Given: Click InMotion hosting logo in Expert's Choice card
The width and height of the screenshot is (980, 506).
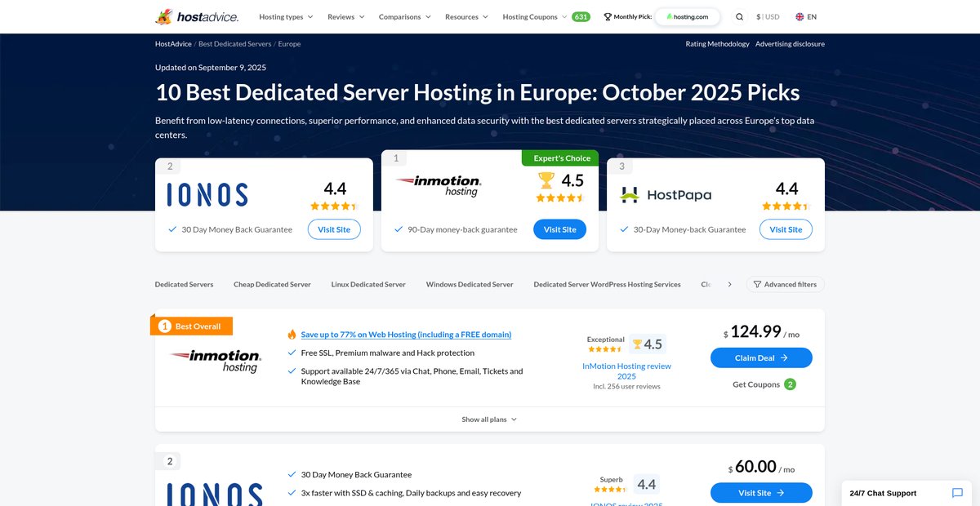Looking at the screenshot, I should 439,185.
